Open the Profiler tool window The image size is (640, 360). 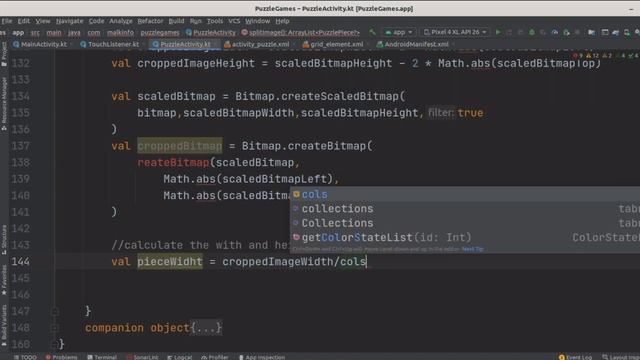coord(215,357)
